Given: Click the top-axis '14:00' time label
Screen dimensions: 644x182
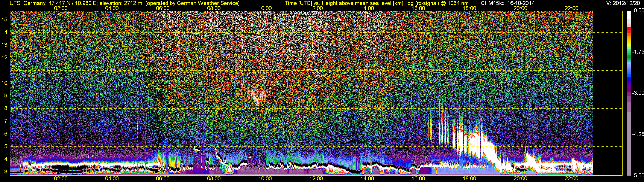Looking at the screenshot, I should [367, 8].
